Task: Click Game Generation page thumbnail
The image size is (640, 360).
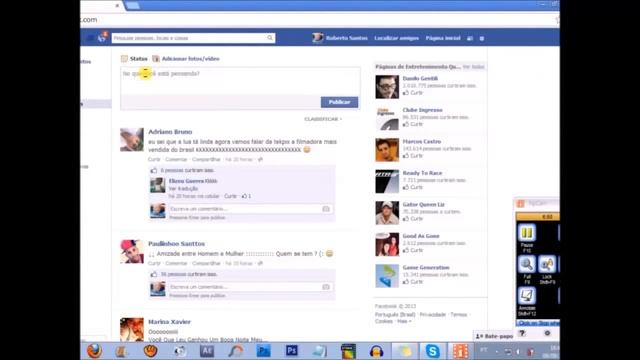Action: point(387,276)
